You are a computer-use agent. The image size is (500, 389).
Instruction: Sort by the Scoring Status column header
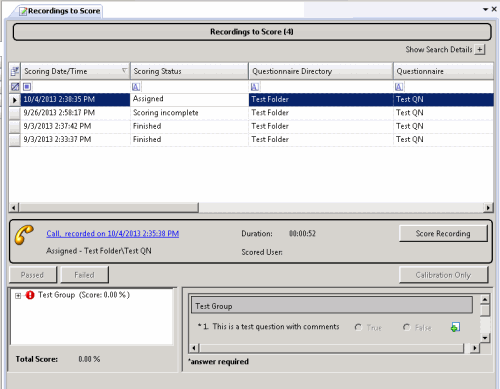point(189,71)
